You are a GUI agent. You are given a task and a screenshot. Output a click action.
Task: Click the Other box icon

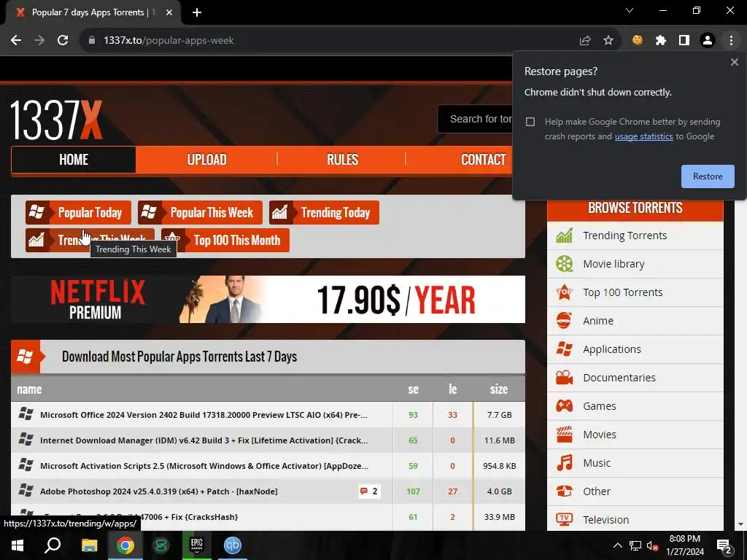(x=564, y=491)
